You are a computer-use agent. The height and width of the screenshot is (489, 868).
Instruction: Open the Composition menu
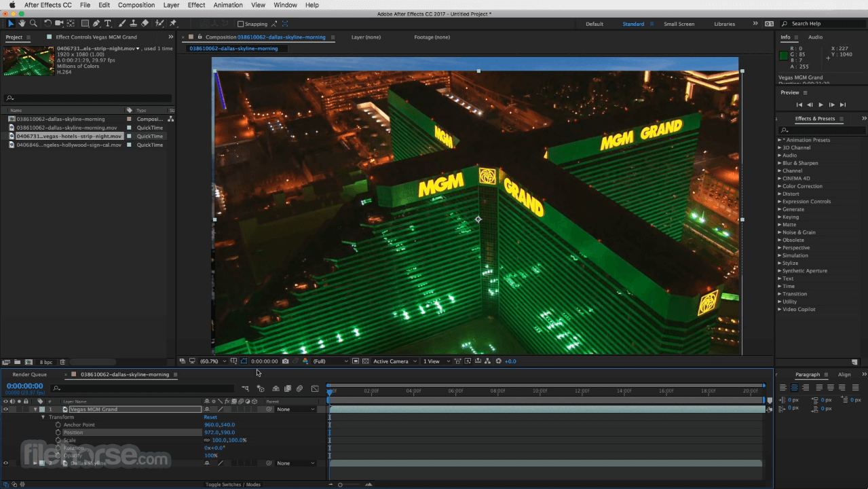[x=136, y=5]
